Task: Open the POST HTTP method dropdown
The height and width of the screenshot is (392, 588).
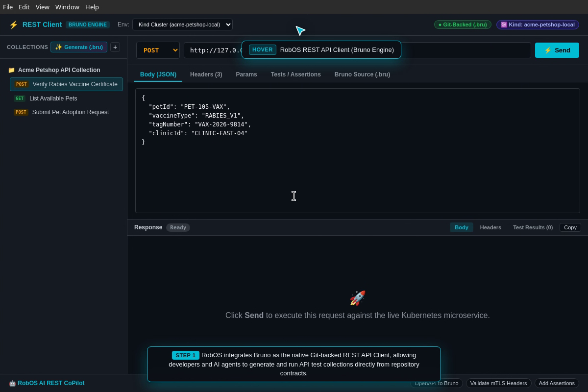Action: (158, 50)
